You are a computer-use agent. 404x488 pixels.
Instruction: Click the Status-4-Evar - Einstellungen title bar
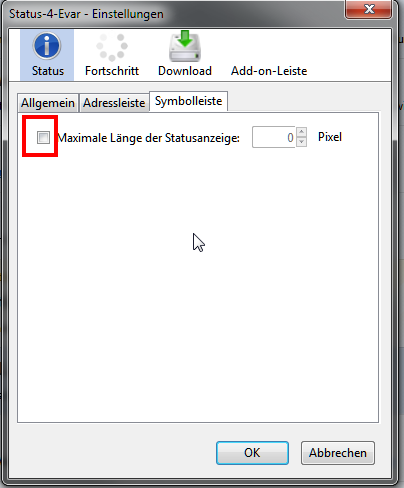coord(173,14)
